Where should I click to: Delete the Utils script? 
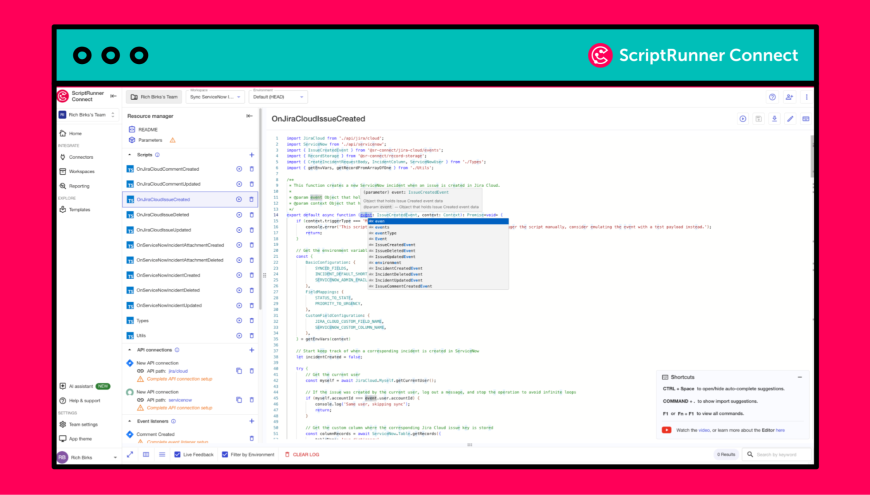click(x=251, y=336)
